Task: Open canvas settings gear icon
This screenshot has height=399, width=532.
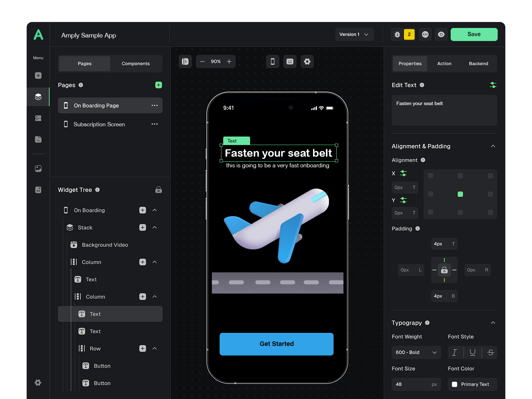Action: coord(307,61)
